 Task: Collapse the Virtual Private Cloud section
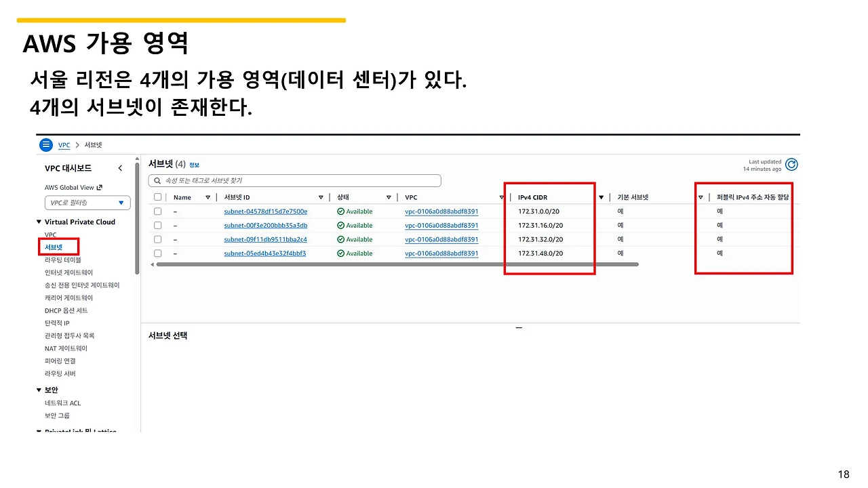click(x=39, y=222)
